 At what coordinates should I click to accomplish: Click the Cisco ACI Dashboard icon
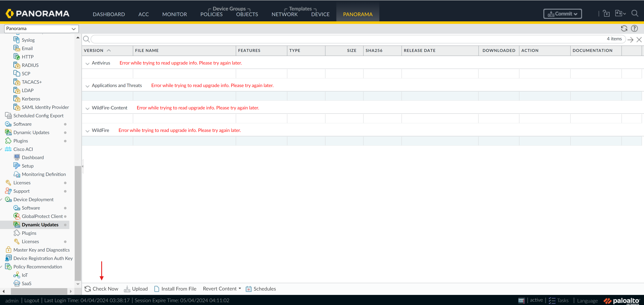(x=17, y=157)
